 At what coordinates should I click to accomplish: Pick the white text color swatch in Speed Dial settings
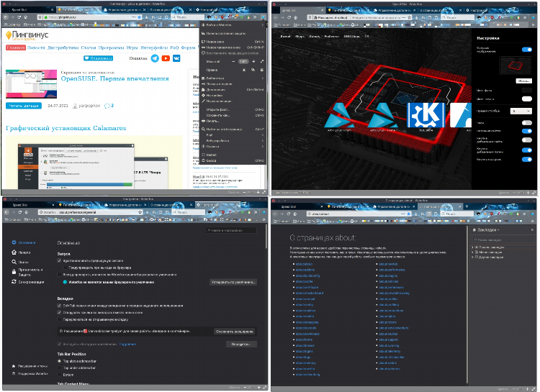pos(526,99)
